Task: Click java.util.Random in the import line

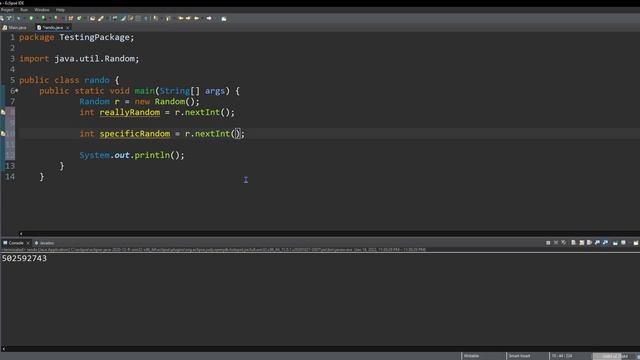Action: [x=94, y=59]
